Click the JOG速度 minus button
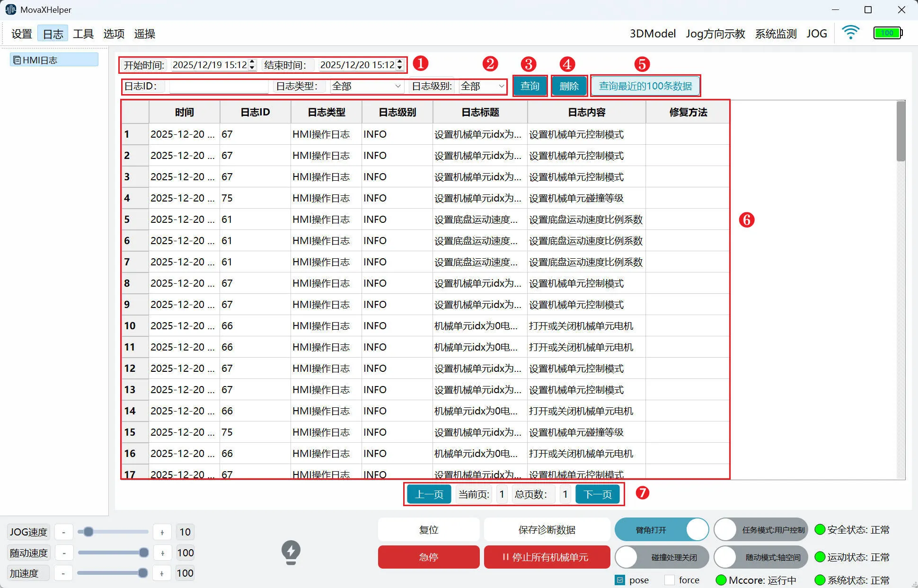This screenshot has height=588, width=918. pos(64,532)
